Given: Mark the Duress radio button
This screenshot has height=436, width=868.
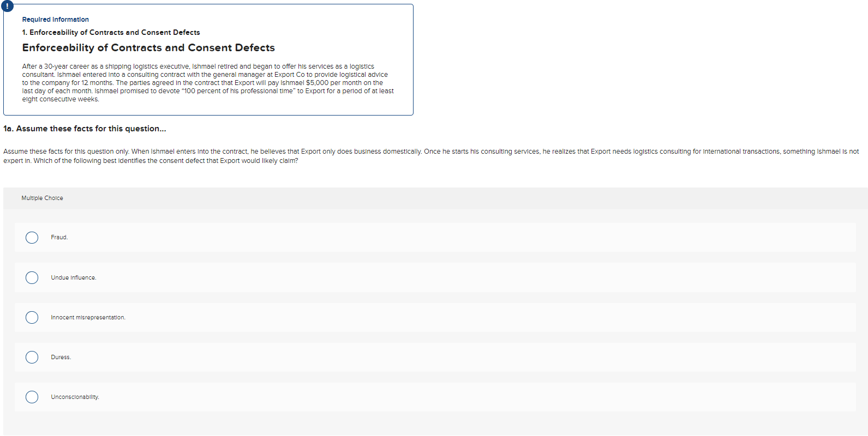Looking at the screenshot, I should tap(32, 358).
